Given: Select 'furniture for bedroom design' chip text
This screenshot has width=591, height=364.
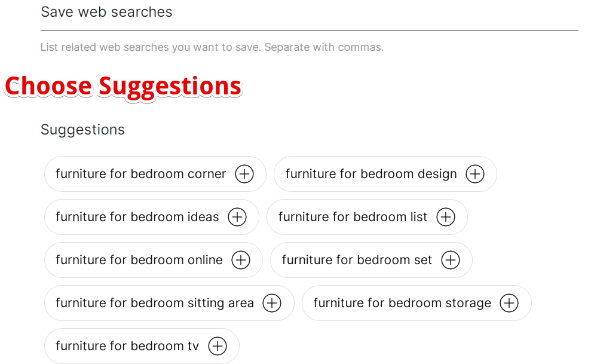Looking at the screenshot, I should pos(371,174).
